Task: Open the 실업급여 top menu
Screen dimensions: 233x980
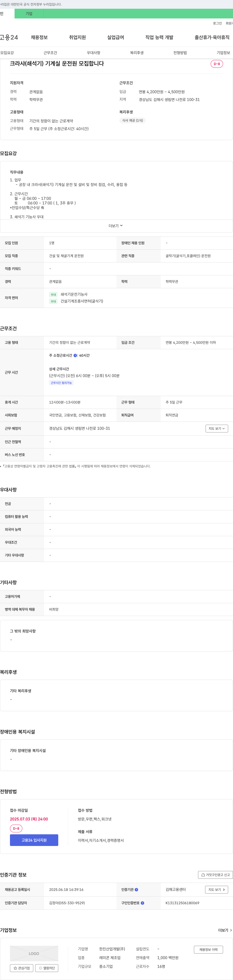Action: coord(116,37)
